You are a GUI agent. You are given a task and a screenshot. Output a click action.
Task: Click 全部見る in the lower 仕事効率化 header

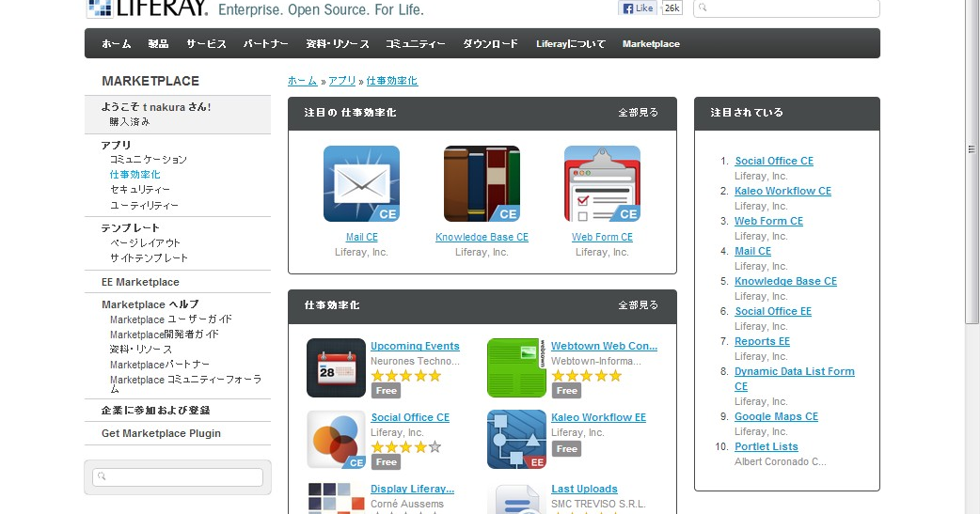[x=638, y=304]
